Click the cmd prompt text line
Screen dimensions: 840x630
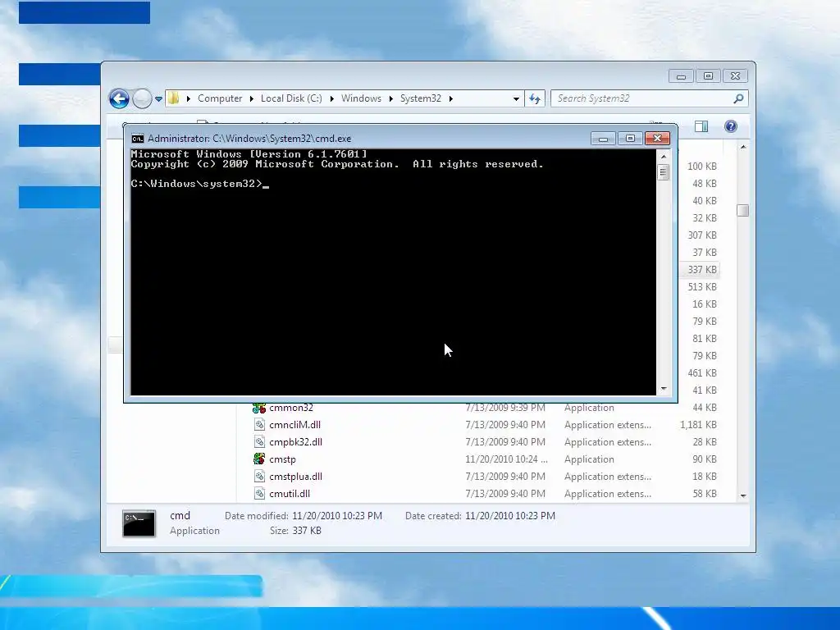pos(199,184)
